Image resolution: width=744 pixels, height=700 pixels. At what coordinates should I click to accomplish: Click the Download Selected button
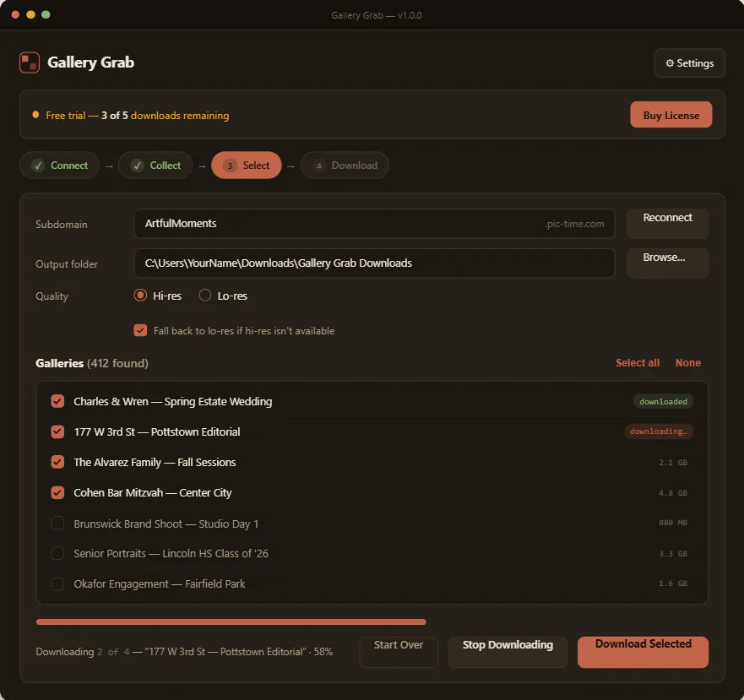[x=643, y=652]
